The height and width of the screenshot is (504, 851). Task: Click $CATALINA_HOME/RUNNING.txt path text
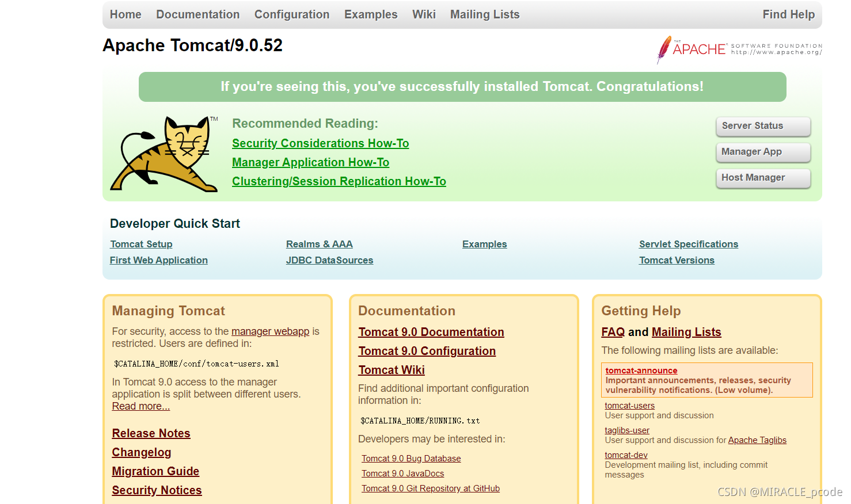click(420, 421)
